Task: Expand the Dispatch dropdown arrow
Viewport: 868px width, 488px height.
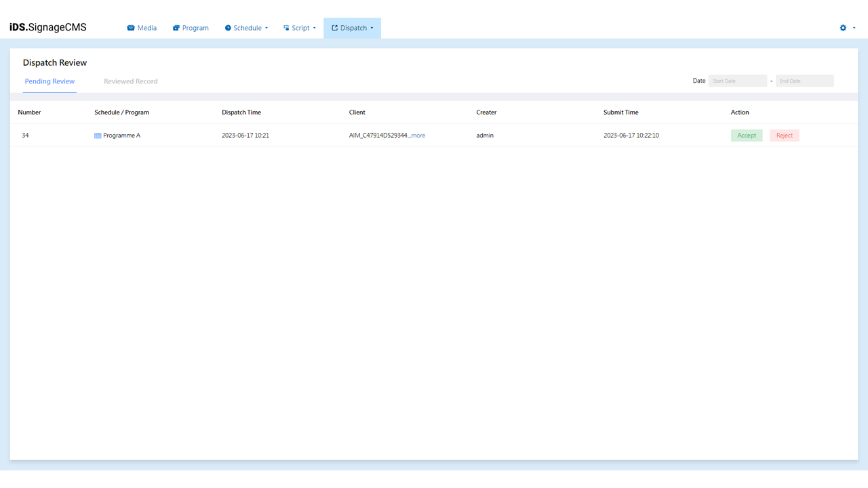Action: (372, 28)
